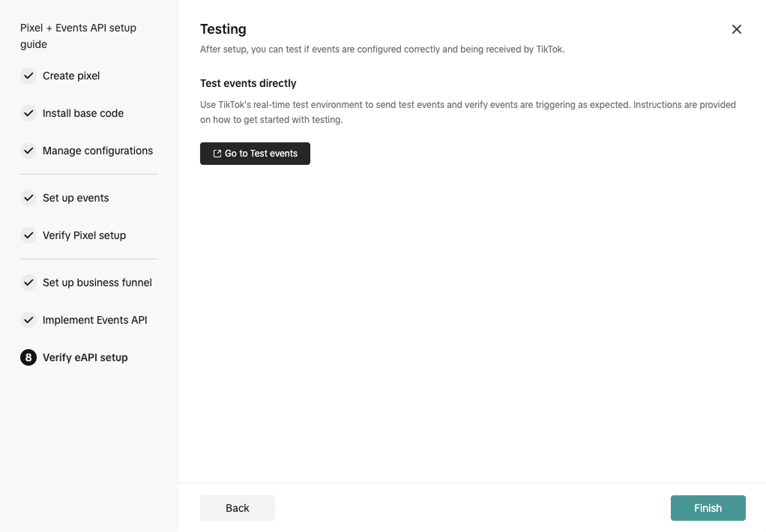Screen dimensions: 766x532
Task: Click checkmark icon beside Create pixel
Action: (28, 76)
